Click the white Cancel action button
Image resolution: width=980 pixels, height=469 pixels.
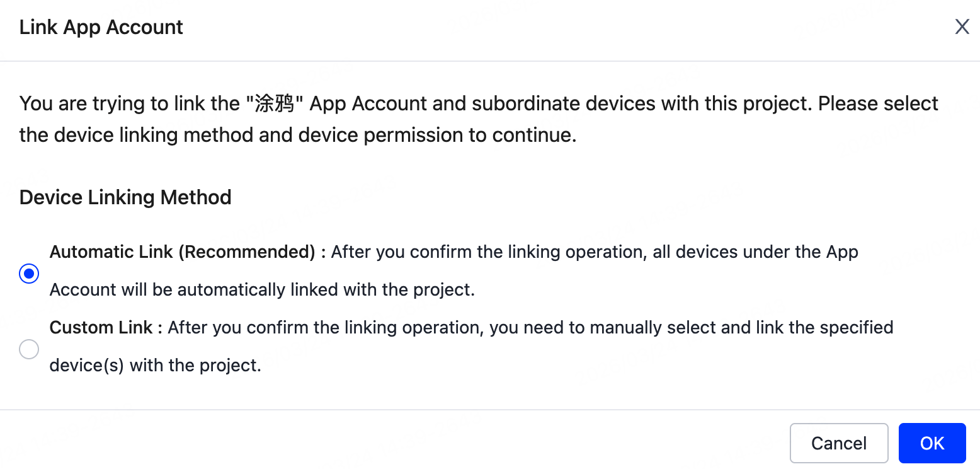[x=839, y=443]
